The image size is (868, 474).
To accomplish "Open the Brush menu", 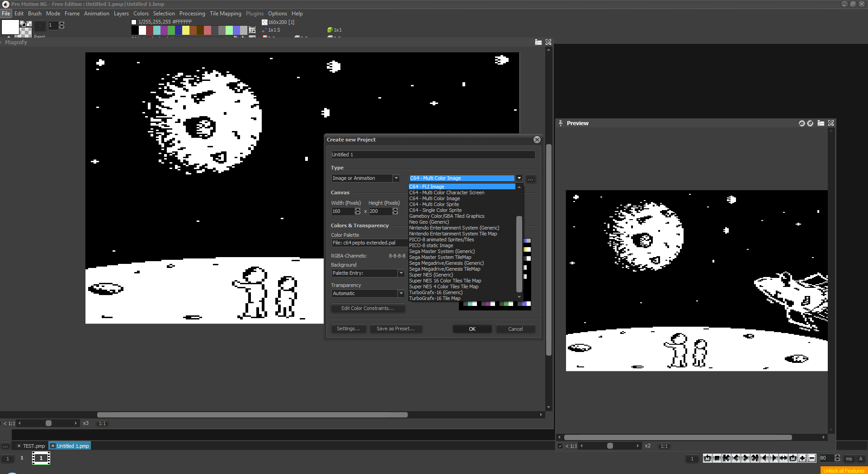I will pos(34,14).
